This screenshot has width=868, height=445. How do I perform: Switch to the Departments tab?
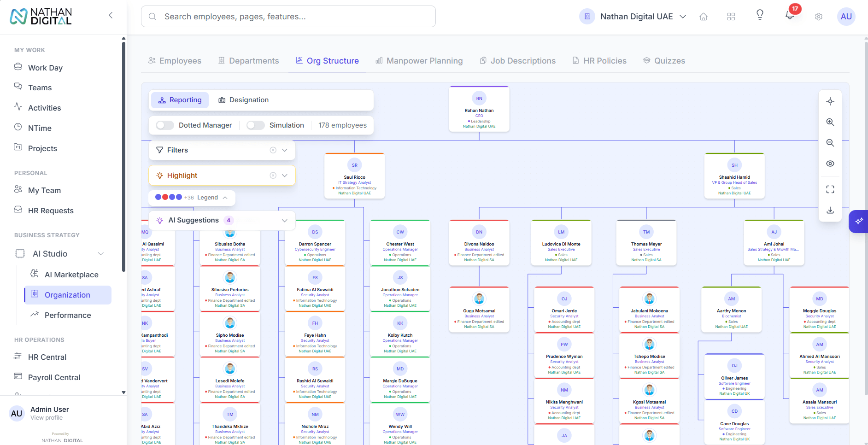click(248, 61)
